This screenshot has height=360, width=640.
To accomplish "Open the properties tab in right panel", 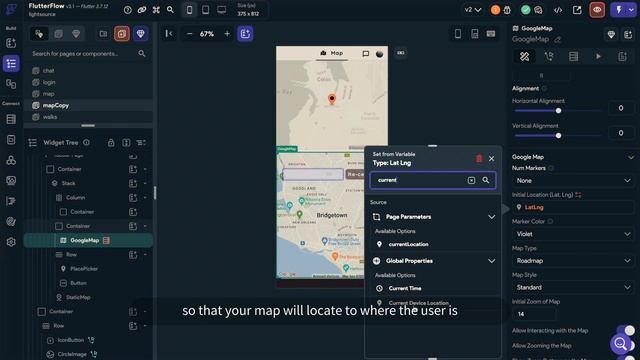I will (x=524, y=56).
